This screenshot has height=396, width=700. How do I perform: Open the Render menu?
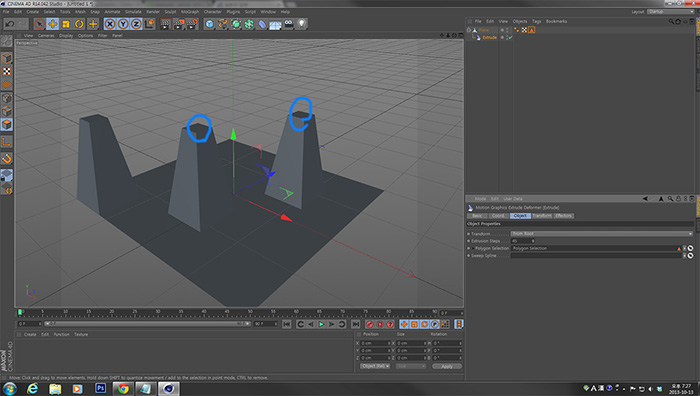tap(153, 12)
